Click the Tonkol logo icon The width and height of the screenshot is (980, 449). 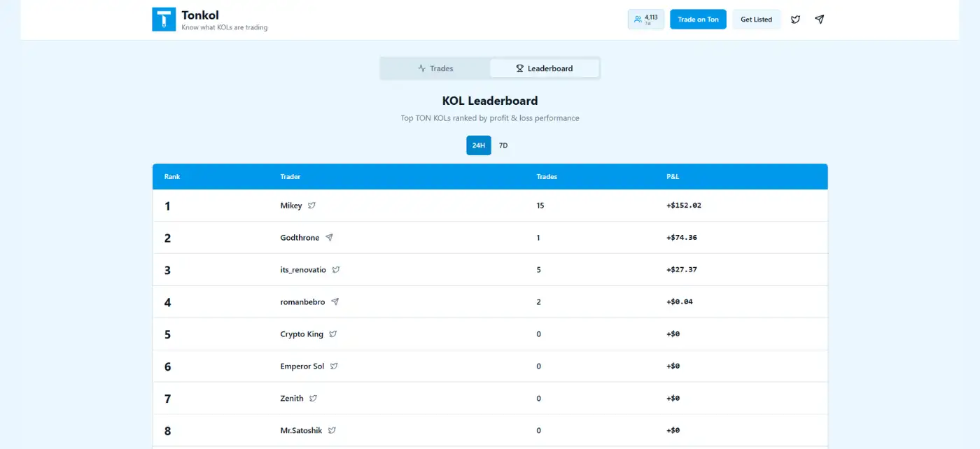click(164, 20)
